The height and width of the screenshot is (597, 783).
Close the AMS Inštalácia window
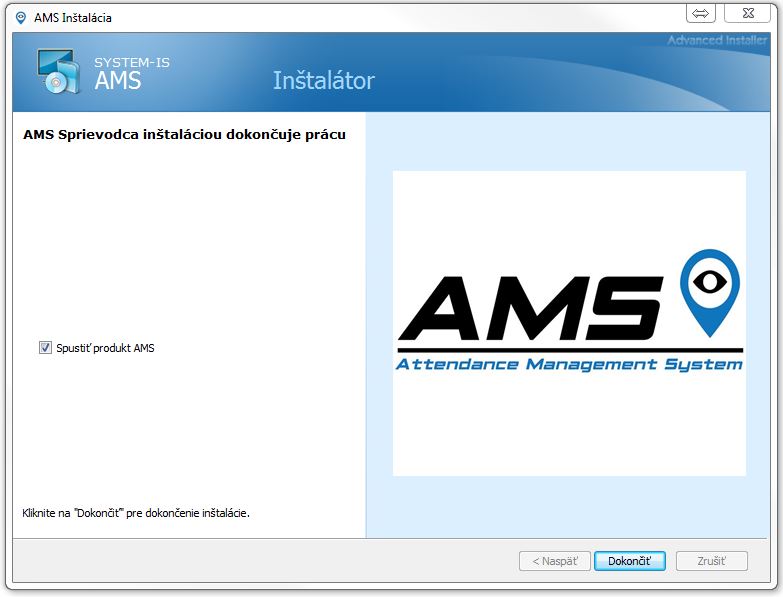pos(748,13)
